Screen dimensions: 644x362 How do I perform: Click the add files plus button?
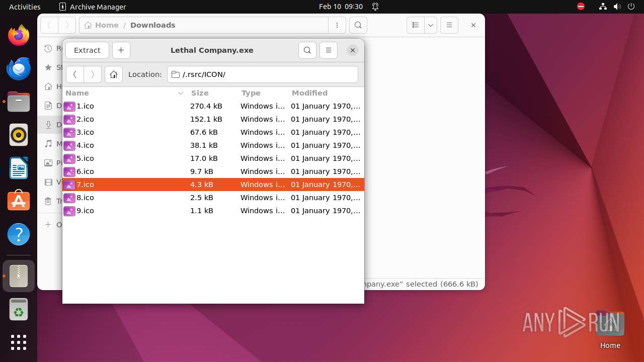click(x=121, y=50)
